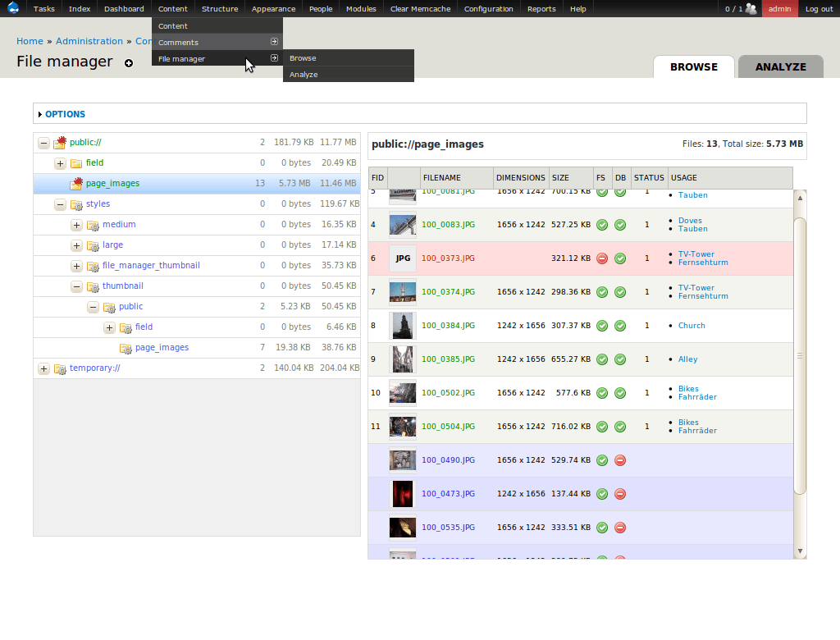
Task: Click the green FS status icon for 100_0083.JPG
Action: (602, 224)
